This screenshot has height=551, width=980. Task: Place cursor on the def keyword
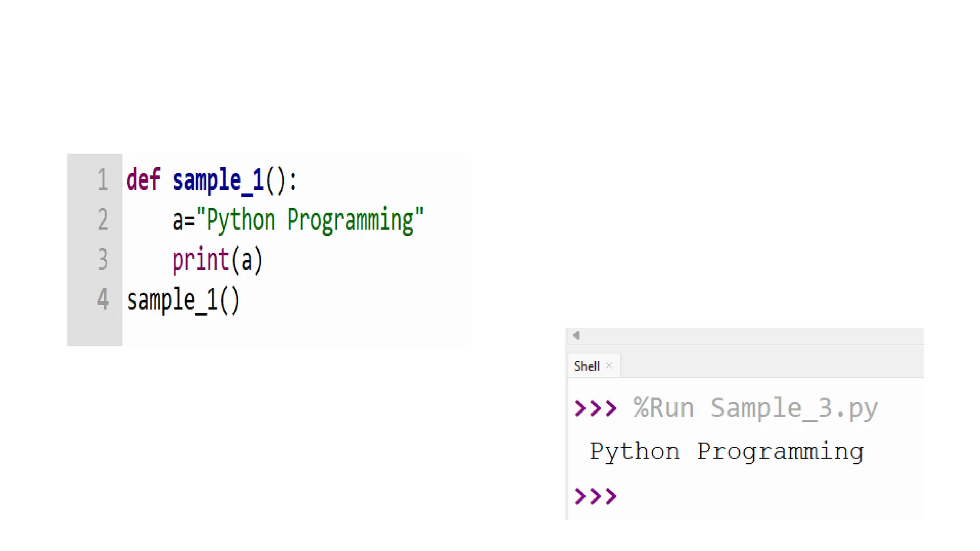(143, 180)
